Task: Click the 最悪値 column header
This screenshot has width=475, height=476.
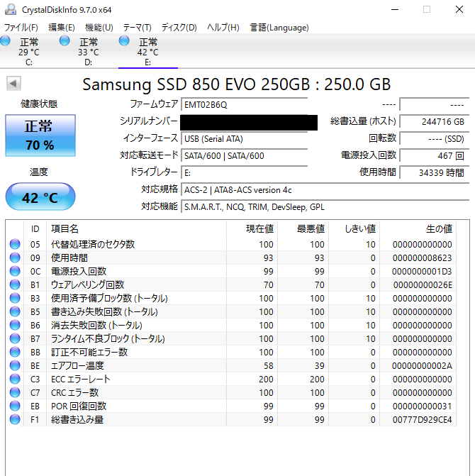Action: [303, 228]
